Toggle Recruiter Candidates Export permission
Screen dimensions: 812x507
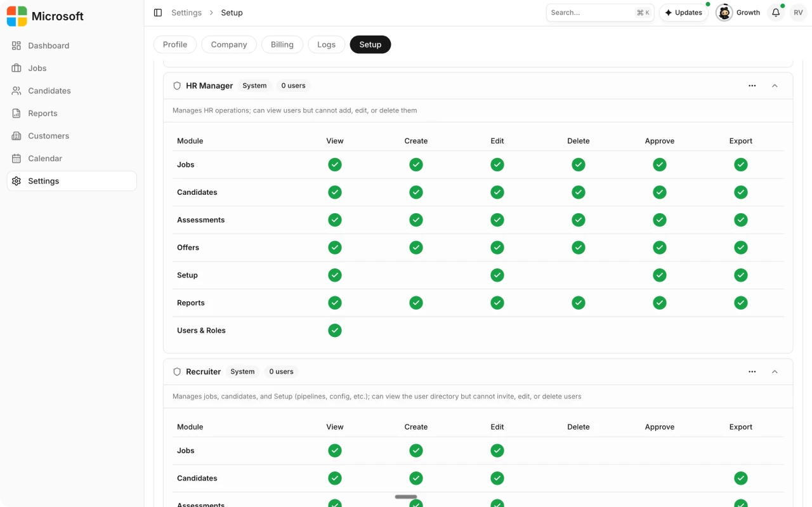click(x=741, y=478)
